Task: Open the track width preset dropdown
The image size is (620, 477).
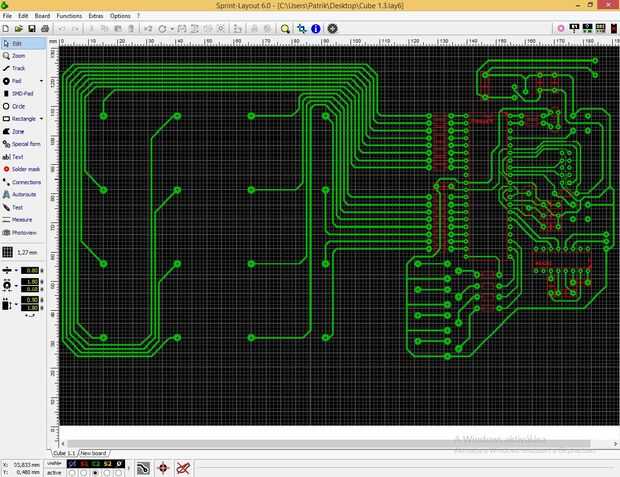Action: 16,271
